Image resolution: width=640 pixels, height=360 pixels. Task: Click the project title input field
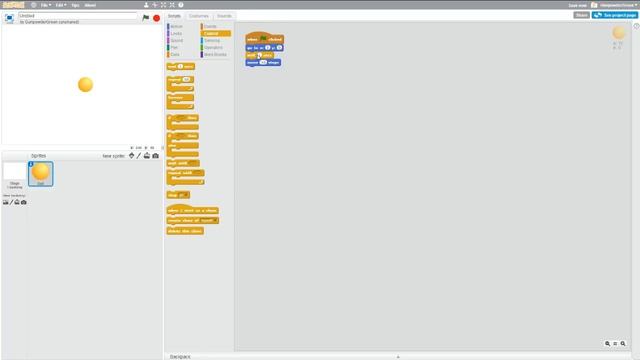click(78, 16)
